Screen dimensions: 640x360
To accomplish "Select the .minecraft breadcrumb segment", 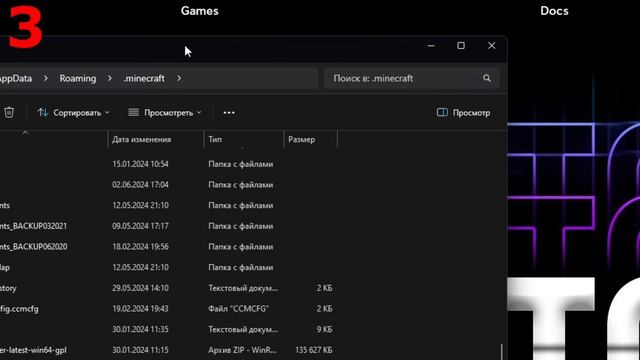I will click(144, 78).
